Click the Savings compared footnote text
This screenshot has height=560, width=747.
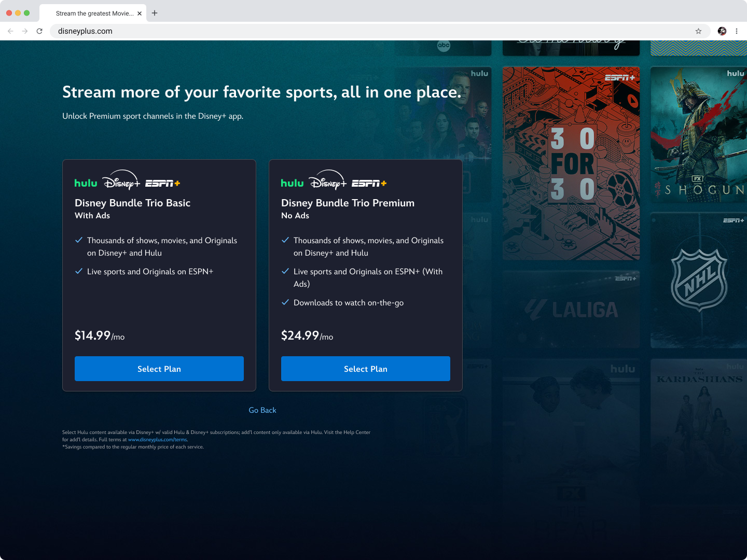tap(133, 447)
